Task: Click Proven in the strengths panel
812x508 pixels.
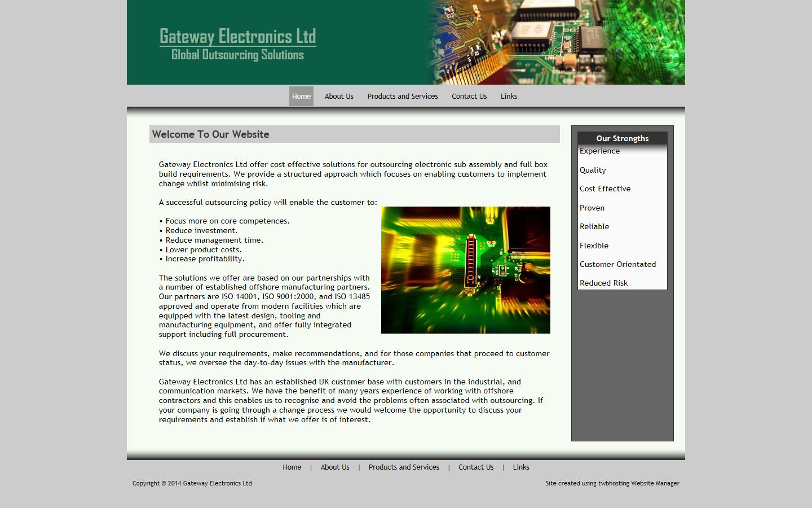Action: tap(592, 208)
